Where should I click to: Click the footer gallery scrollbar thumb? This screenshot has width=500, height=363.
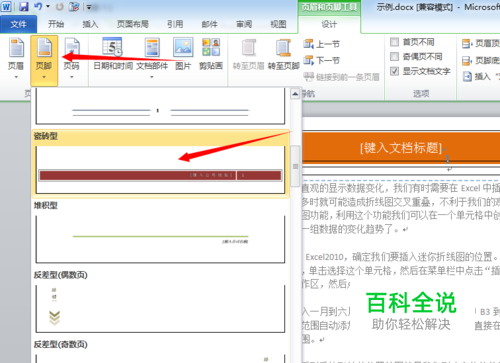295,166
